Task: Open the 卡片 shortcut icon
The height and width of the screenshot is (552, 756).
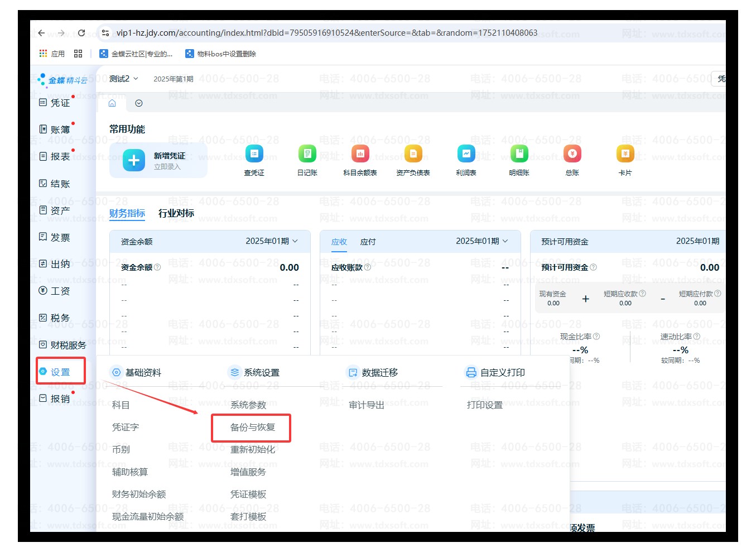Action: pos(625,153)
